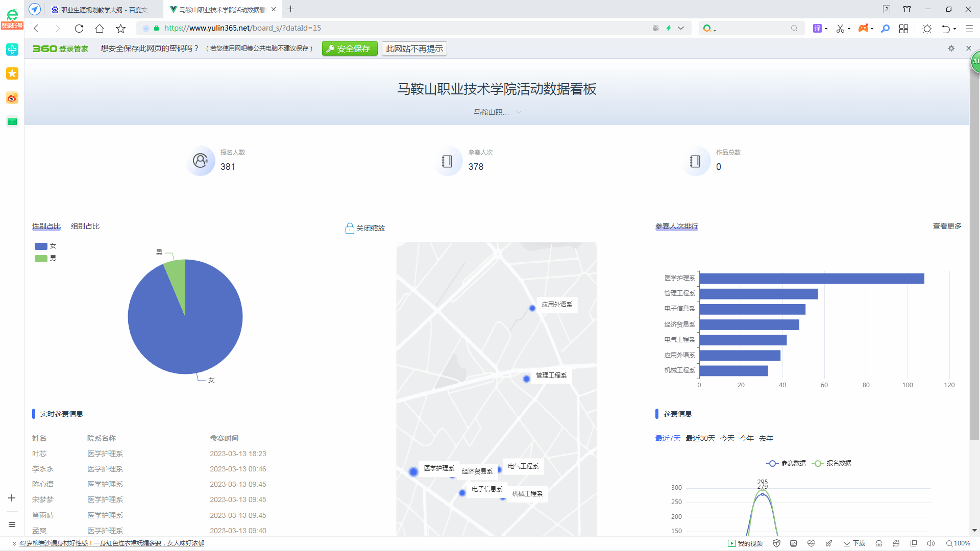The width and height of the screenshot is (980, 551).
Task: Open the mail icon in sidebar
Action: pyautogui.click(x=12, y=121)
